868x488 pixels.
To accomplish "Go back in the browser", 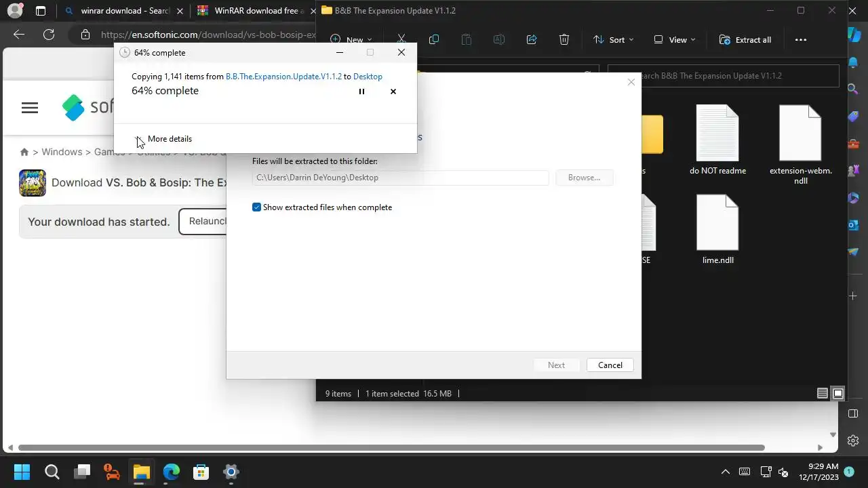I will [x=19, y=35].
